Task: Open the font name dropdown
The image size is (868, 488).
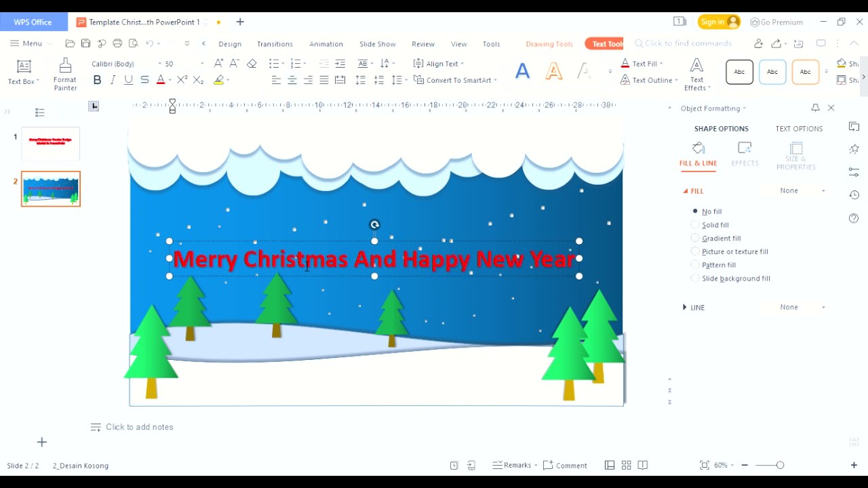Action: click(x=160, y=64)
